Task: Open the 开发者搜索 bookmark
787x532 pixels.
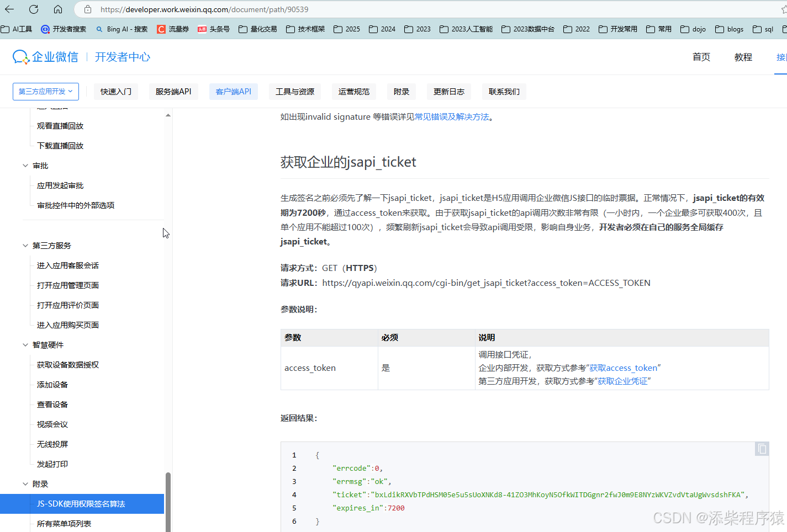Action: point(64,29)
